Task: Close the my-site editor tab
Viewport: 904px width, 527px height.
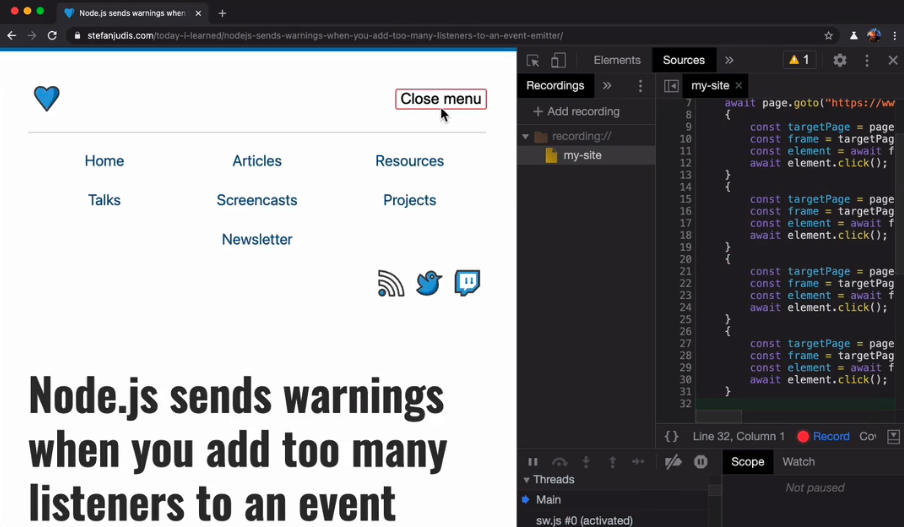Action: (739, 86)
